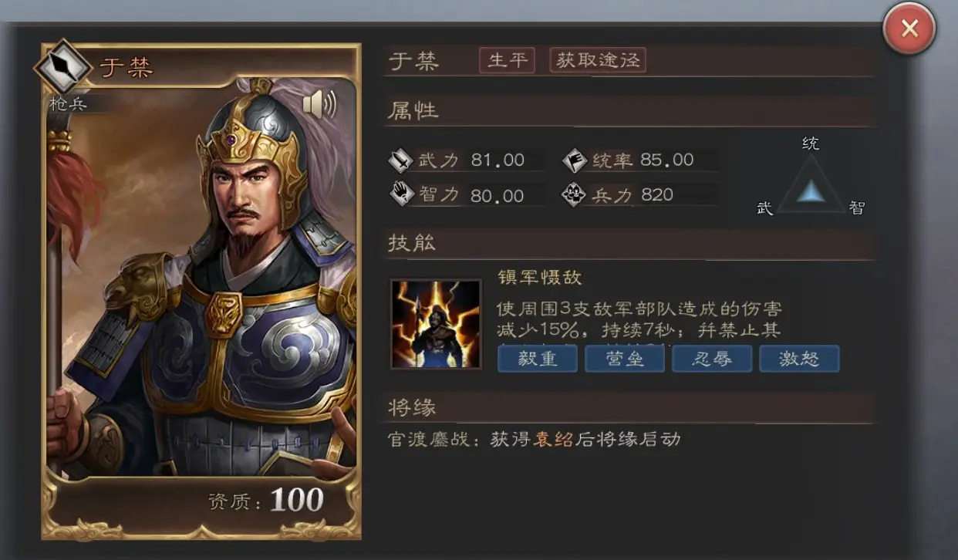The image size is (958, 560).
Task: Tap the spearman troop type diamond icon
Action: [62, 68]
